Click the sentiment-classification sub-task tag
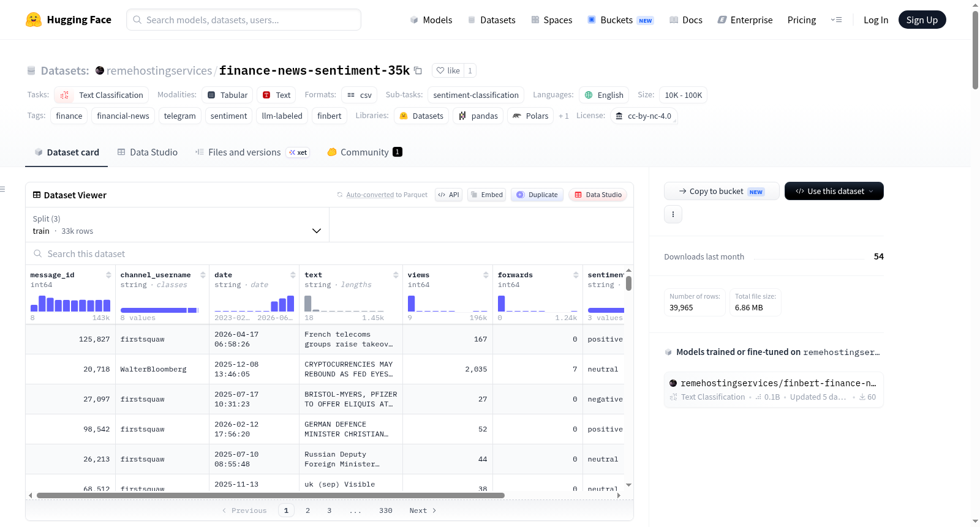The width and height of the screenshot is (980, 527). pos(476,95)
